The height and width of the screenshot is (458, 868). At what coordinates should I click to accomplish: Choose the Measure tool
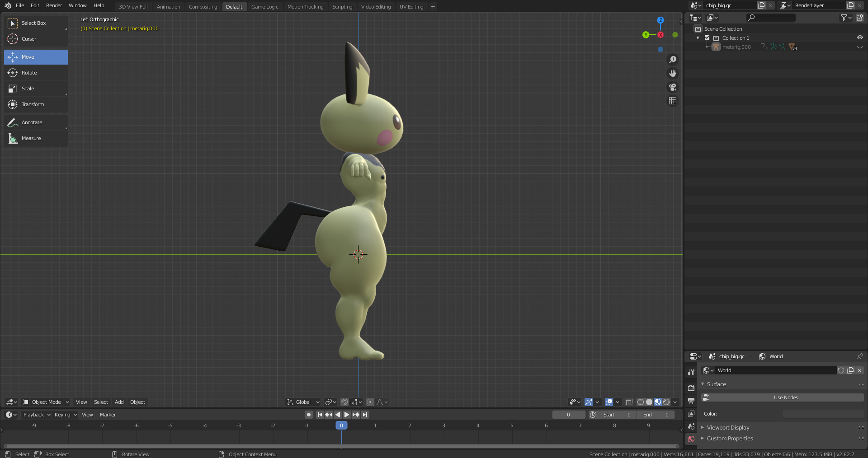click(36, 138)
